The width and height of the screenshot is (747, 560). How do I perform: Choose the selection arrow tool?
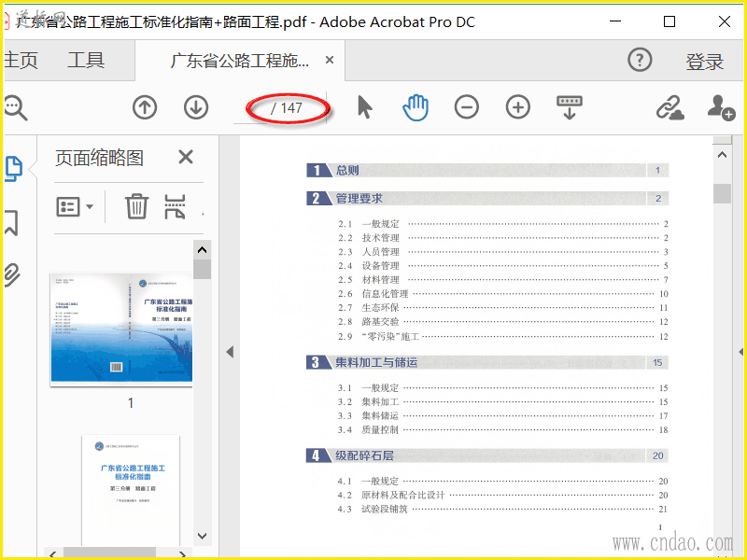click(x=364, y=106)
